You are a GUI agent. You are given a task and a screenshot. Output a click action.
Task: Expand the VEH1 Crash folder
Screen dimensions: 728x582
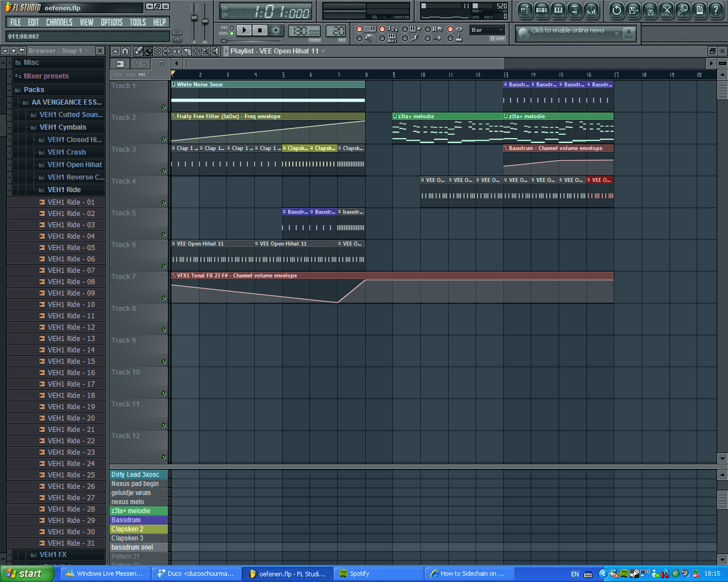(x=10, y=152)
